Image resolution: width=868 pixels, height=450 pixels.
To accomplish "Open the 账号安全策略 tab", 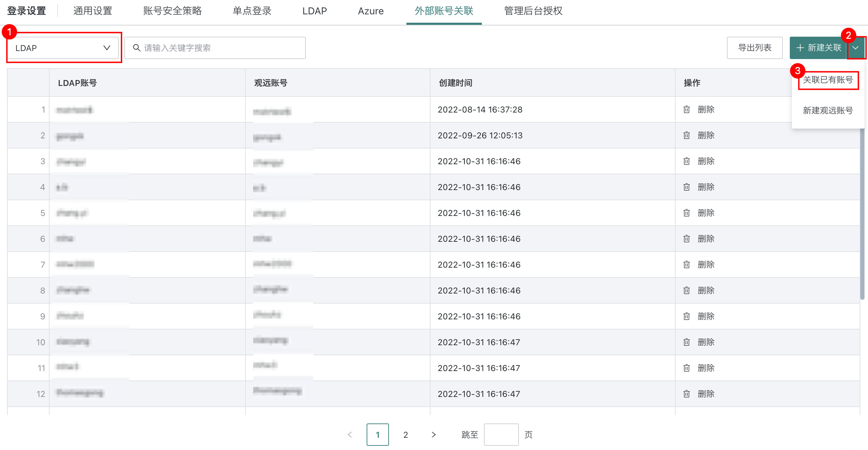I will pos(172,11).
